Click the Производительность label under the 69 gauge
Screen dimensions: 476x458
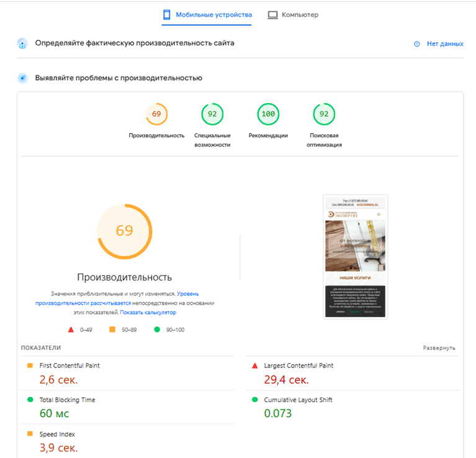pos(156,135)
